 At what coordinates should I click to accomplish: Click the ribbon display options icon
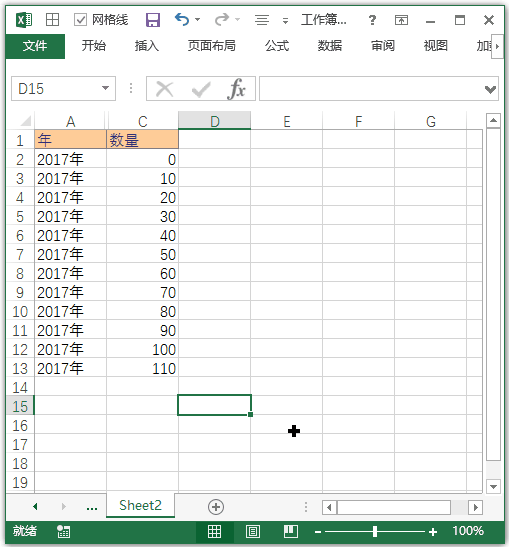pos(401,20)
